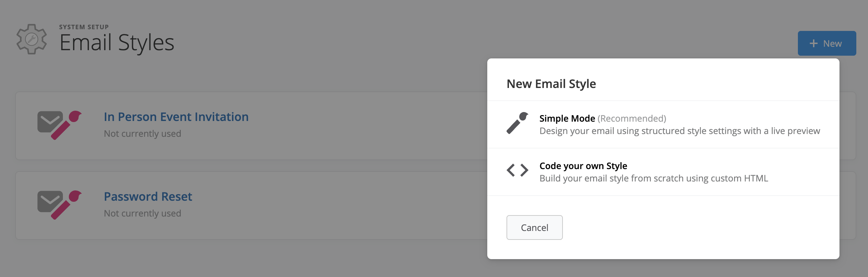Click the New Email Style dialog title
The height and width of the screenshot is (277, 868).
(551, 84)
